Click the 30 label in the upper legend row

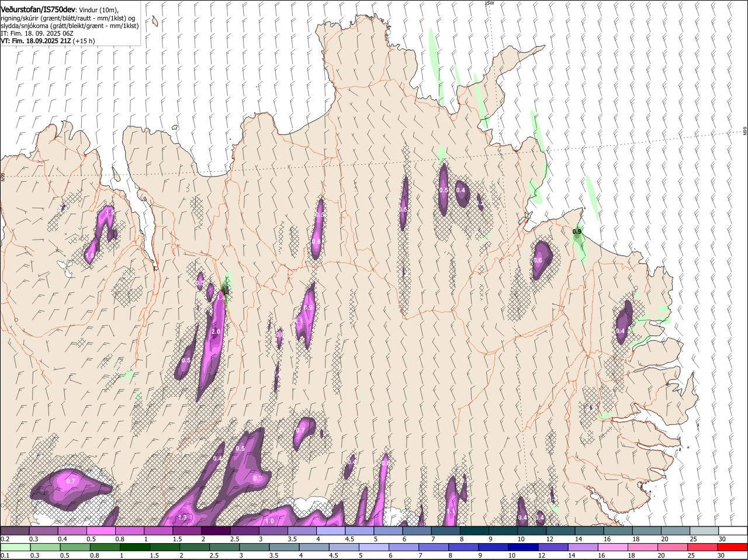point(722,539)
